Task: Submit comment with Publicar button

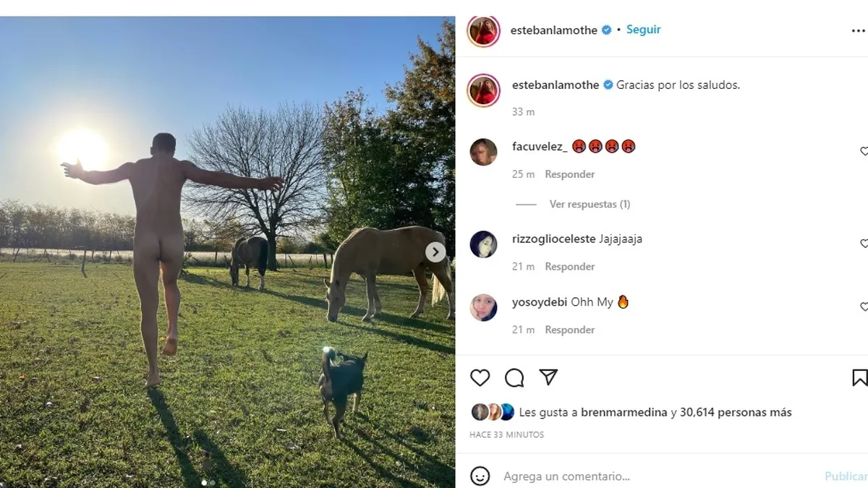Action: [846, 476]
